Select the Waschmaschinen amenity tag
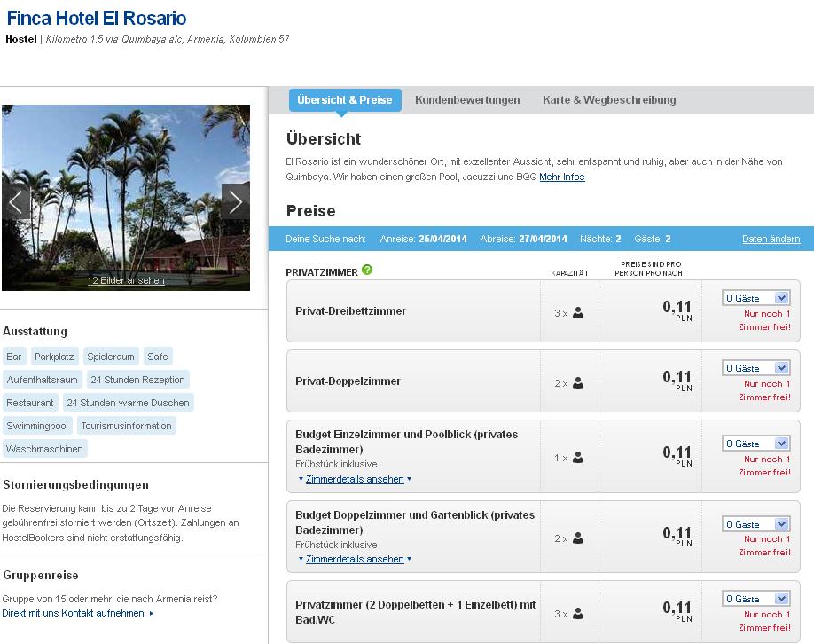 (44, 449)
